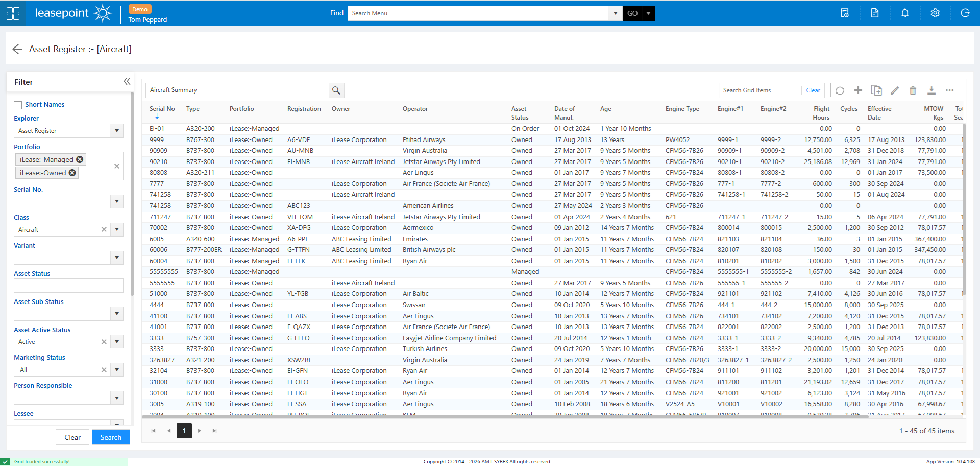This screenshot has width=980, height=466.
Task: Open the report settings icon in header
Action: tap(845, 13)
